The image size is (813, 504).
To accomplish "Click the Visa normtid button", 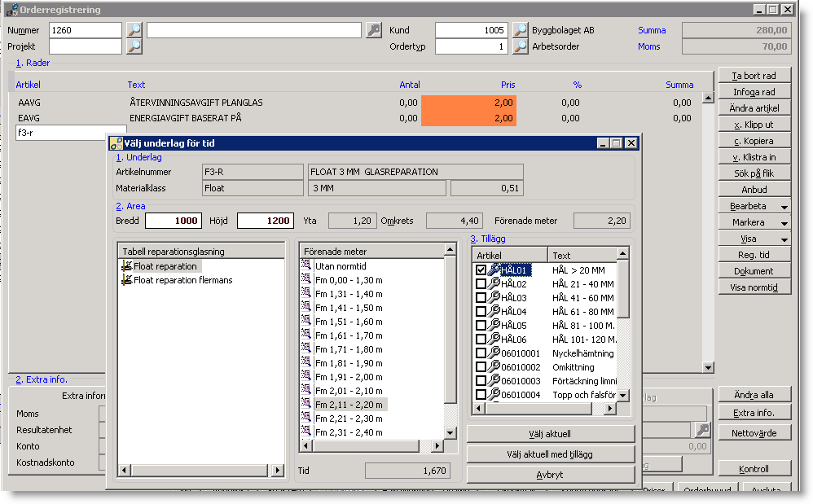I will (755, 287).
